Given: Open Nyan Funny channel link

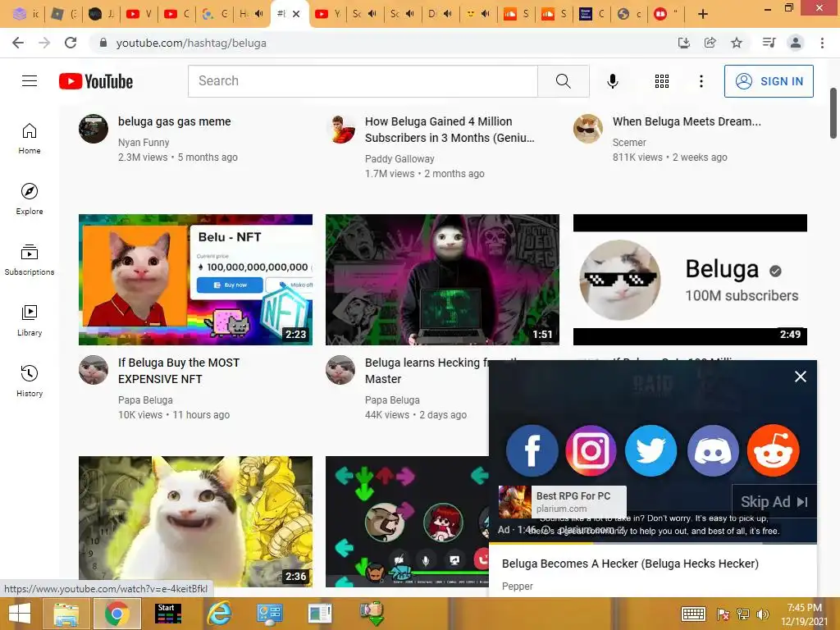Looking at the screenshot, I should pyautogui.click(x=144, y=143).
